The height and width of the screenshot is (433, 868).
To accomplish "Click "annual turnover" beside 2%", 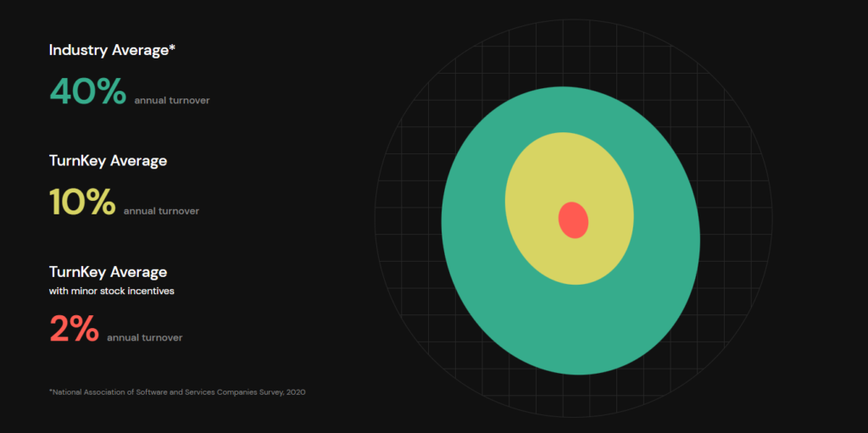I will pos(144,337).
